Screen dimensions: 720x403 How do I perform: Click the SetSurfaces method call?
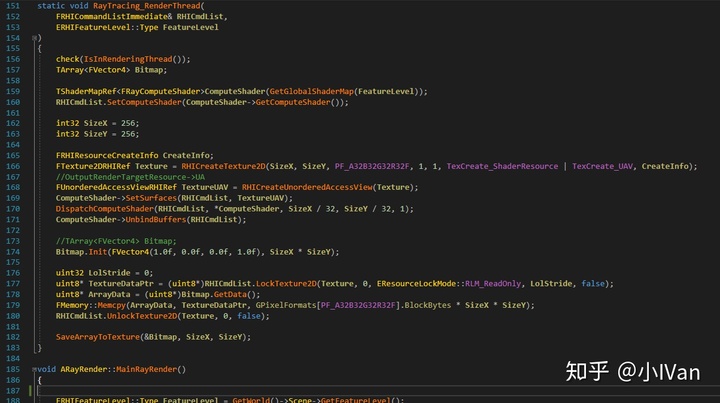151,198
